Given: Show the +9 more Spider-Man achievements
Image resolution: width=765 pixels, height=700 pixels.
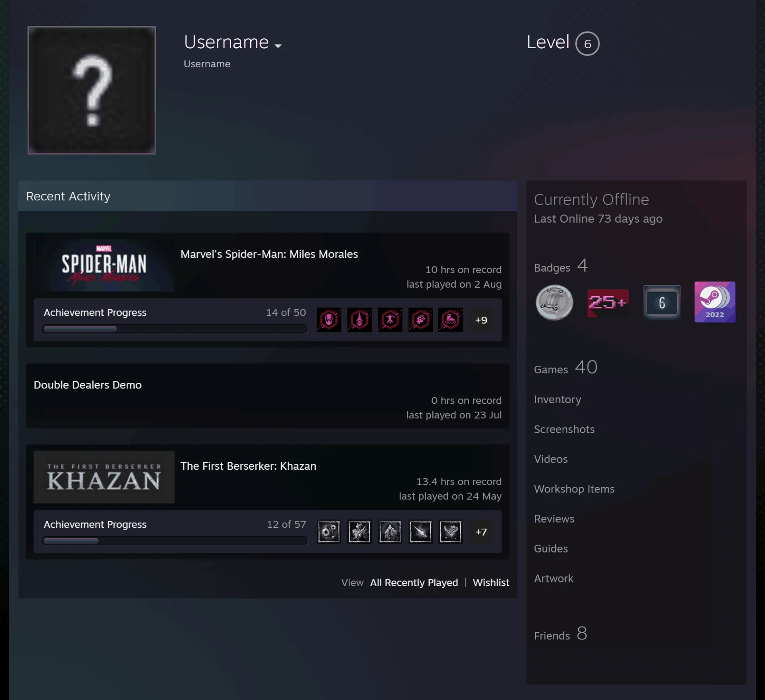Looking at the screenshot, I should [x=481, y=320].
